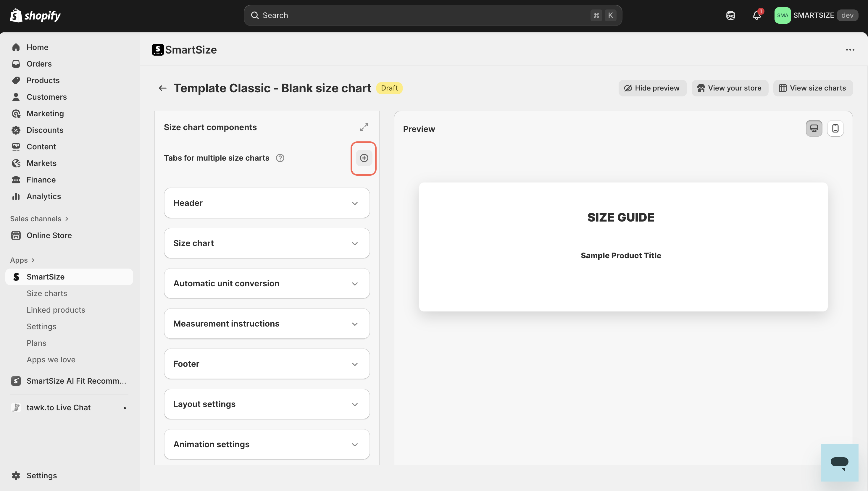Viewport: 868px width, 491px height.
Task: Expand Automatic unit conversion section
Action: [x=266, y=283]
